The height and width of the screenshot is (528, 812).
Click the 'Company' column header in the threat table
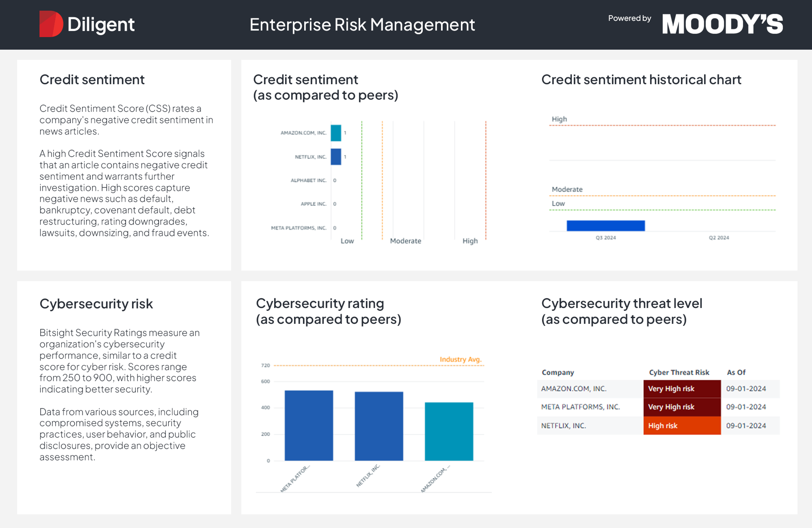pyautogui.click(x=558, y=372)
